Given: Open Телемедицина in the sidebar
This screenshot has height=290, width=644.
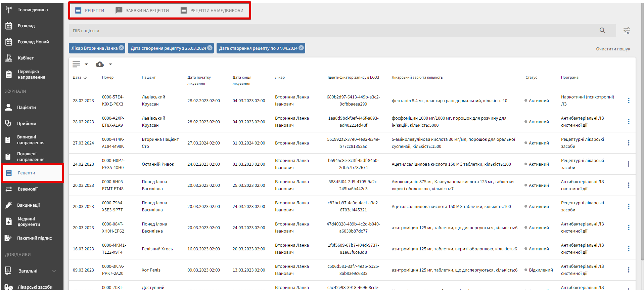Looking at the screenshot, I should pyautogui.click(x=32, y=10).
